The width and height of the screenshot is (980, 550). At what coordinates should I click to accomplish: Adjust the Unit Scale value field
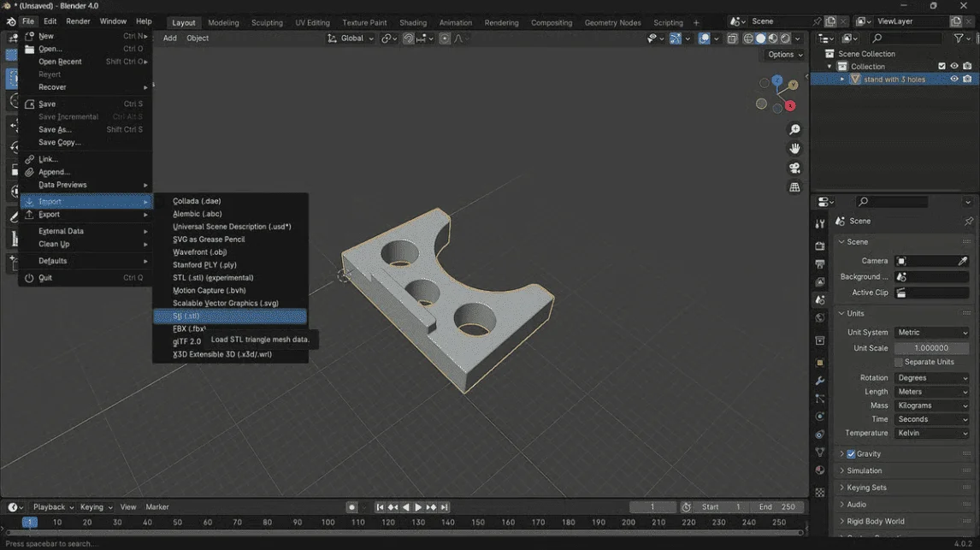point(931,348)
